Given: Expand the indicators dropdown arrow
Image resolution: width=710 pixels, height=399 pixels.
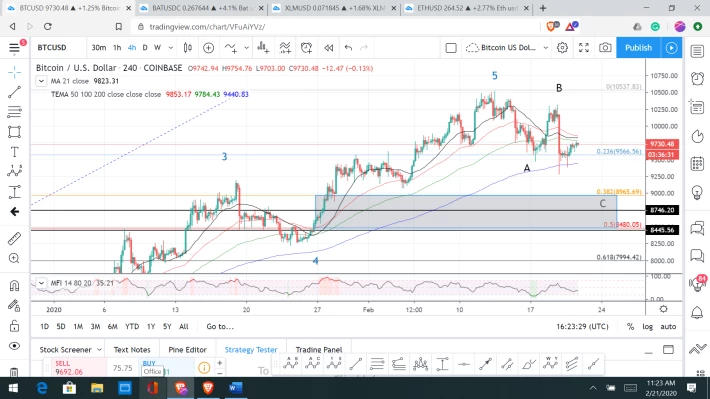Looking at the screenshot, I should tap(246, 48).
